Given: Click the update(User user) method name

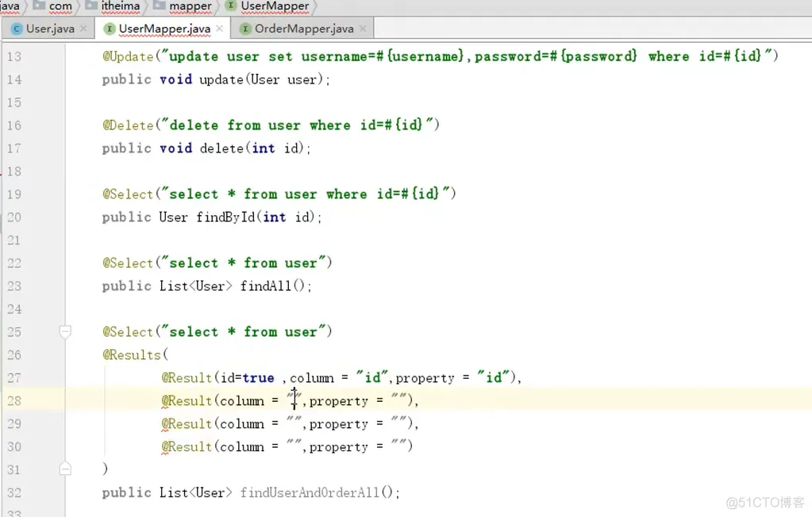Looking at the screenshot, I should point(221,79).
